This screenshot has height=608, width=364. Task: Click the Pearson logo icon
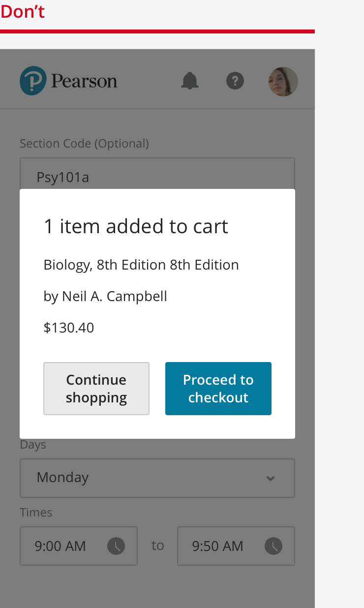tap(33, 81)
